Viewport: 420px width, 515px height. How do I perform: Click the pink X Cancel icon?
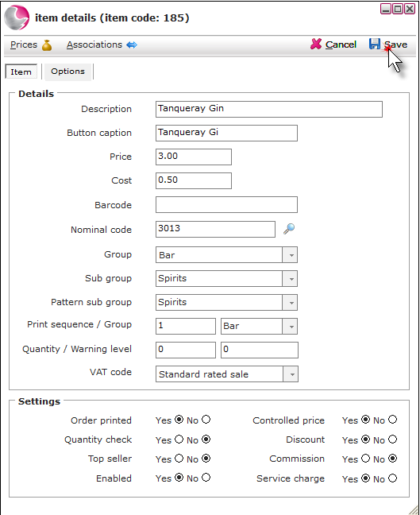pyautogui.click(x=316, y=44)
